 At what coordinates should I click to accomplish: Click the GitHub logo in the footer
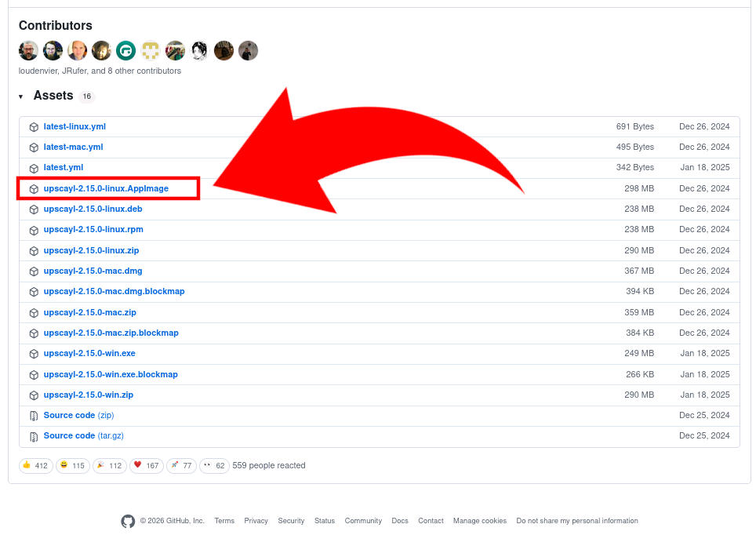[128, 521]
